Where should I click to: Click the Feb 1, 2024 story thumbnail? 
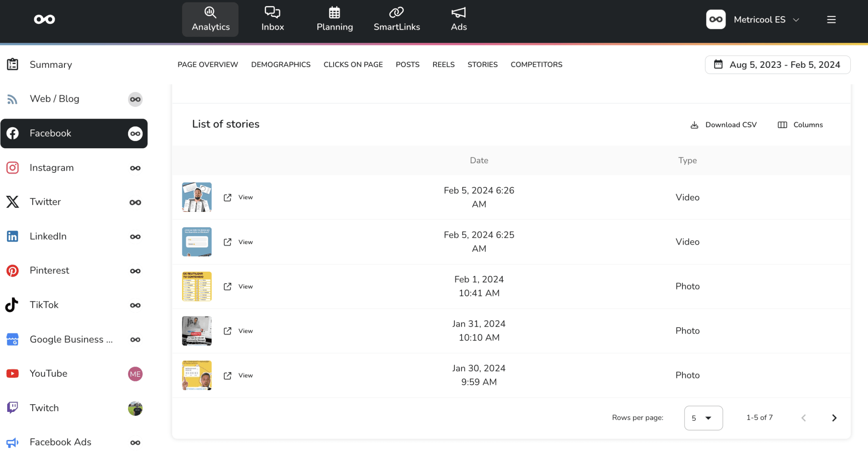[x=197, y=286]
